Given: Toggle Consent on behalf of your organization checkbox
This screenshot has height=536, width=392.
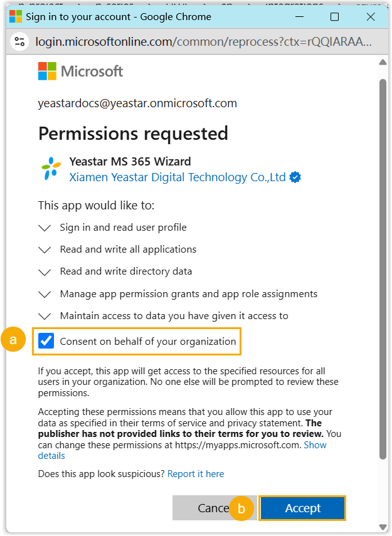Looking at the screenshot, I should 46,342.
